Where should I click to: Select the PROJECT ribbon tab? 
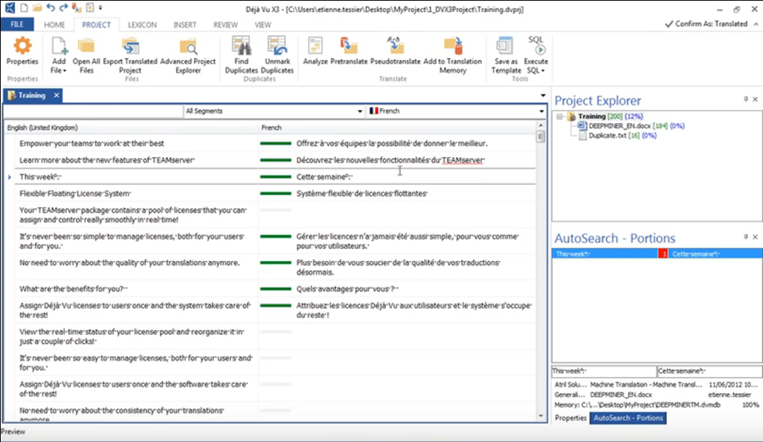point(96,25)
